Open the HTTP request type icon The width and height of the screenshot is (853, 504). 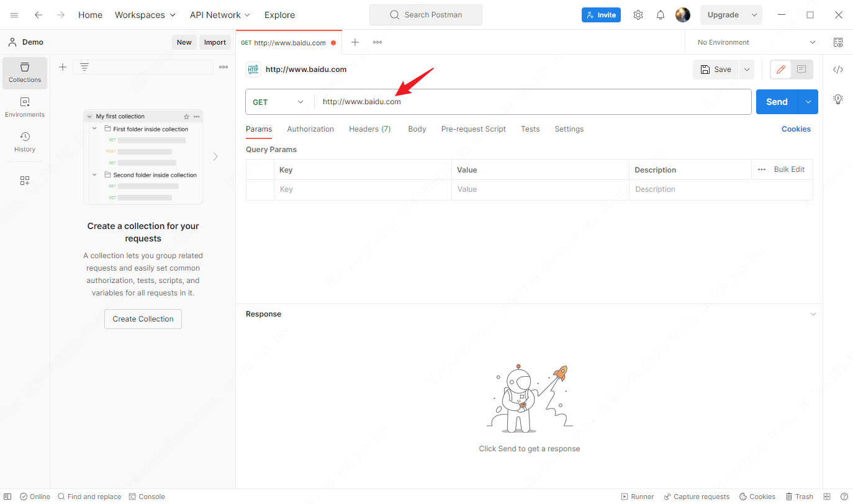coord(253,70)
